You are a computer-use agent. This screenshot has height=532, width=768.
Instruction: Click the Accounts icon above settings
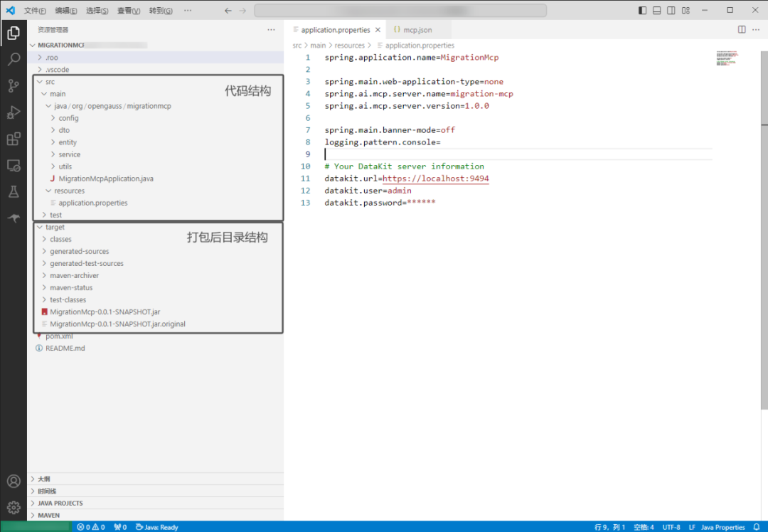click(x=14, y=481)
